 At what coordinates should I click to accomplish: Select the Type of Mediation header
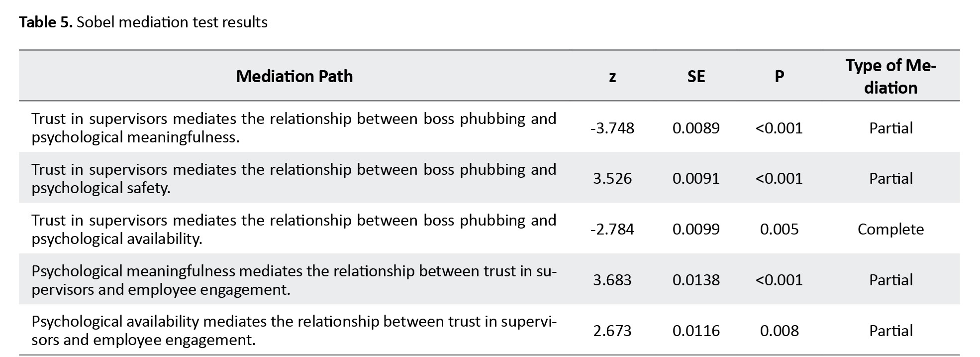tap(890, 76)
